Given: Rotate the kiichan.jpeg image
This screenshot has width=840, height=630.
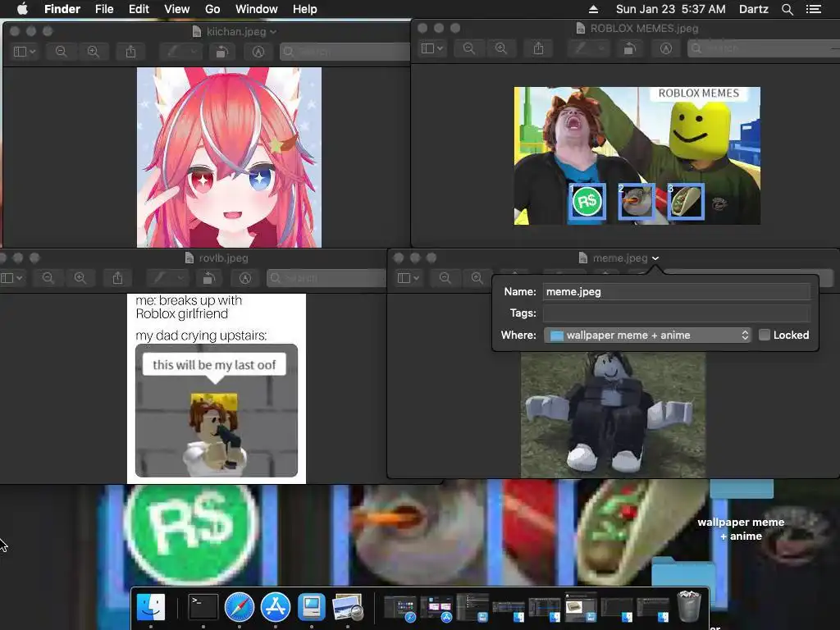Looking at the screenshot, I should click(x=221, y=52).
